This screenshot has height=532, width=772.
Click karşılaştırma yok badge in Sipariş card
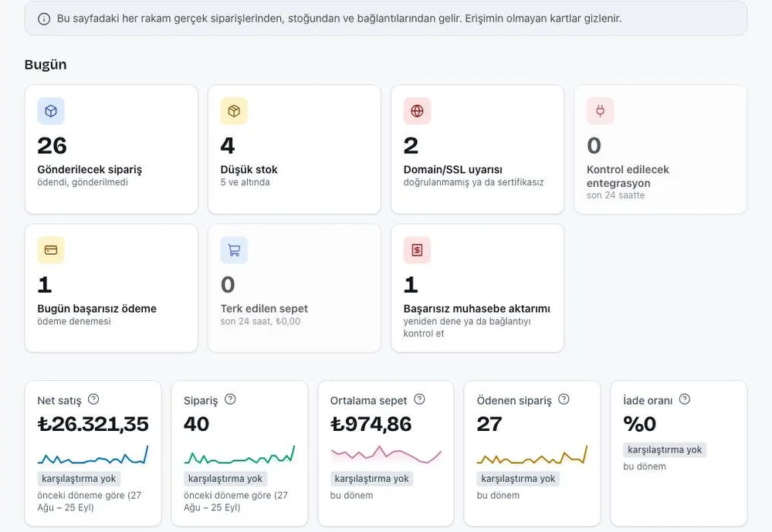(x=225, y=479)
